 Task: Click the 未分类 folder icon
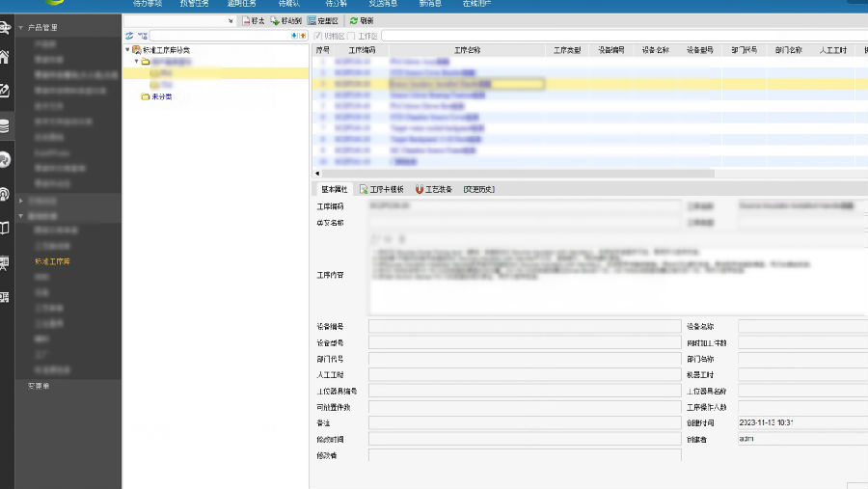pos(146,96)
